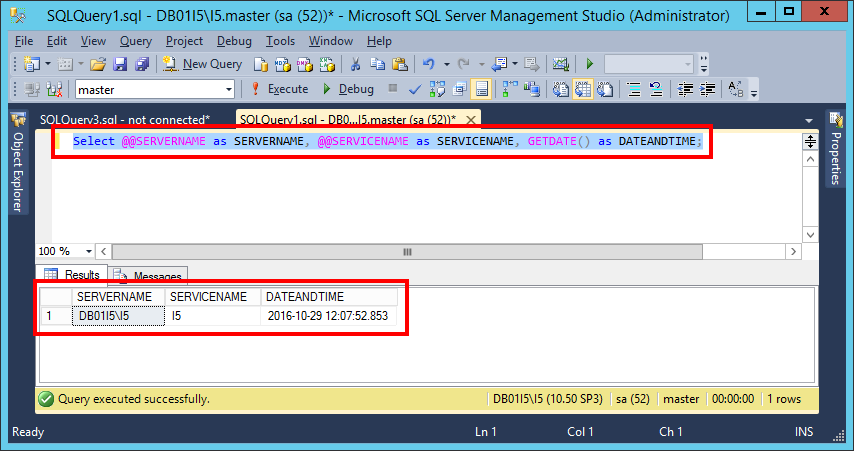Click the Save All icon
Viewport: 854px width, 451px height.
click(x=142, y=64)
